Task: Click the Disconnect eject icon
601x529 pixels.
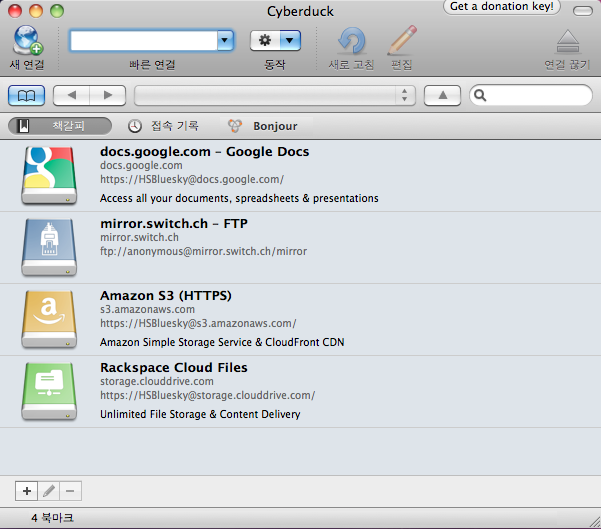Action: tap(567, 41)
